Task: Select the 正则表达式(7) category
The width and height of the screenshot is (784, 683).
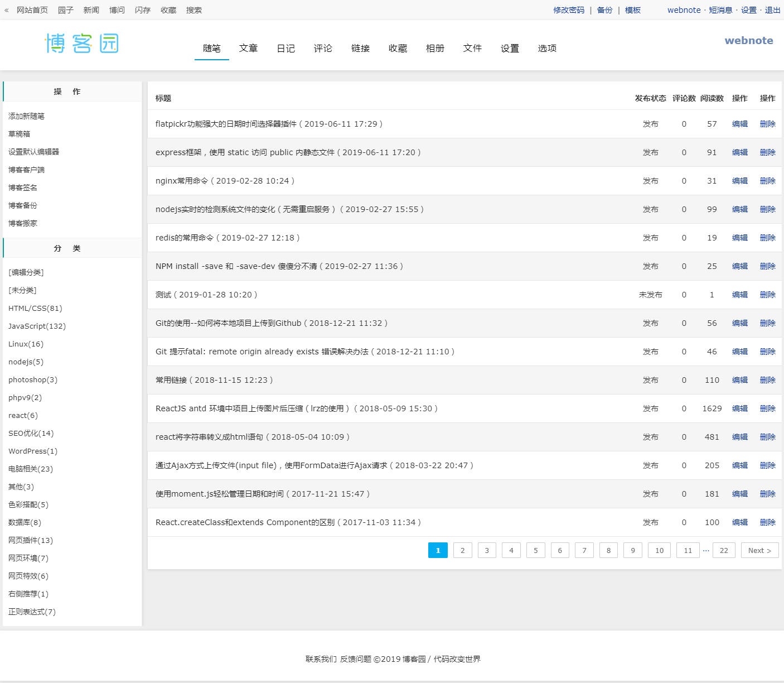Action: 32,612
